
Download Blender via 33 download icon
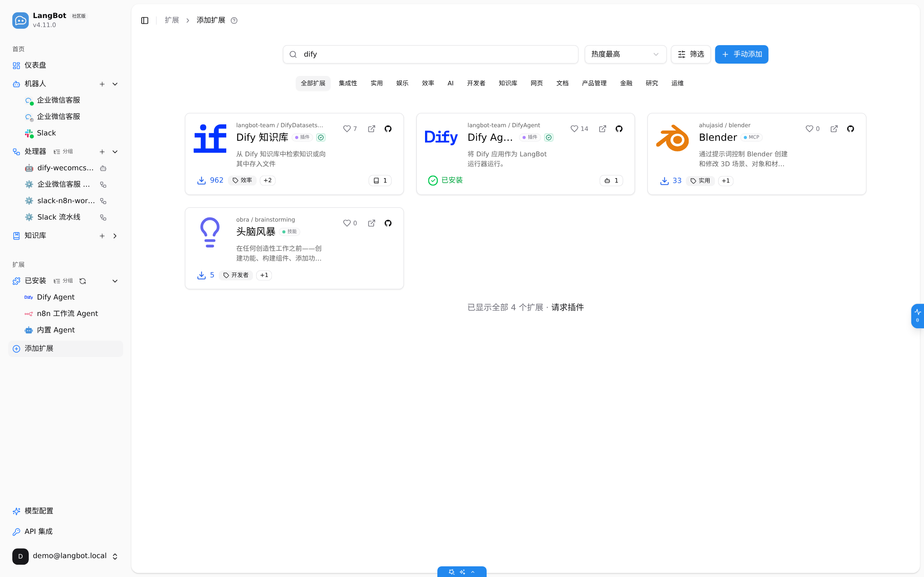point(664,181)
